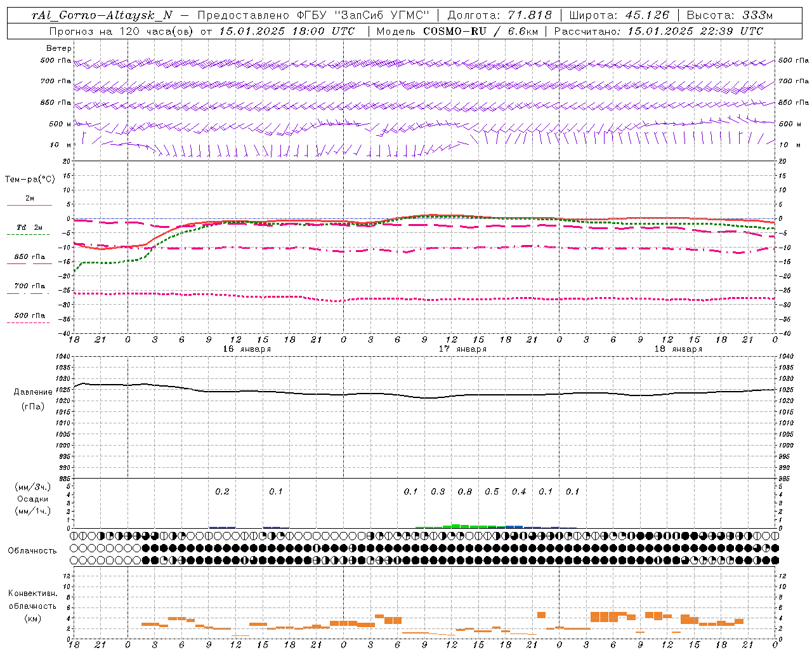812x650 pixels.
Task: Click the 10 м wind level label on left
Action: coord(61,145)
